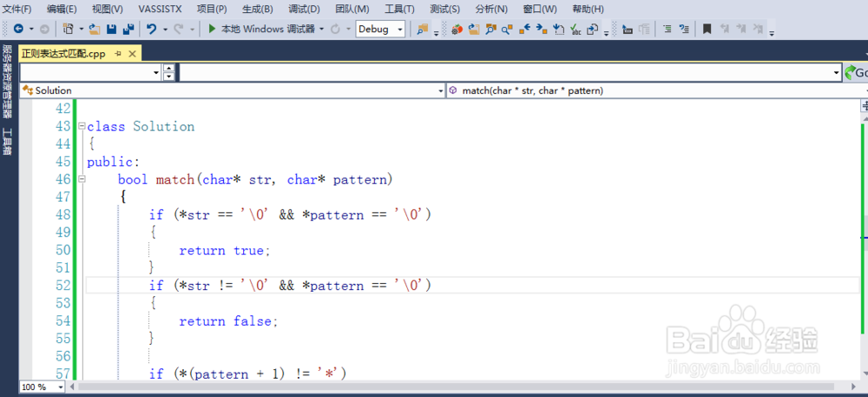The width and height of the screenshot is (868, 397).
Task: Open the debugger target dropdown arrow
Action: (322, 29)
